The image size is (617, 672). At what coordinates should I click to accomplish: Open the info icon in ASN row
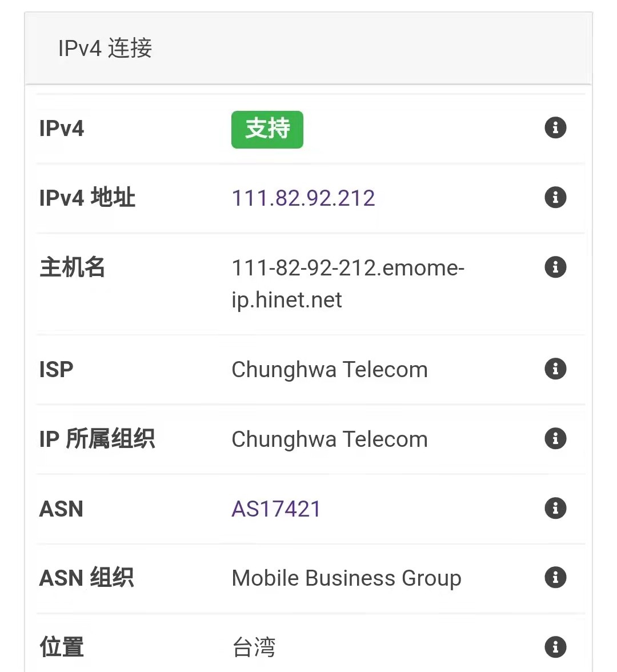click(x=555, y=508)
